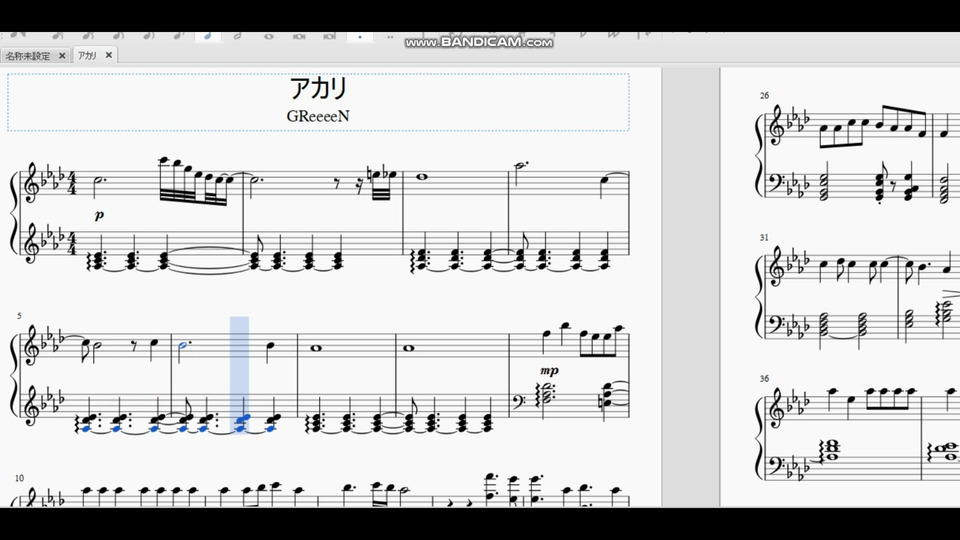Select the アカリ title text
960x540 pixels.
point(318,89)
